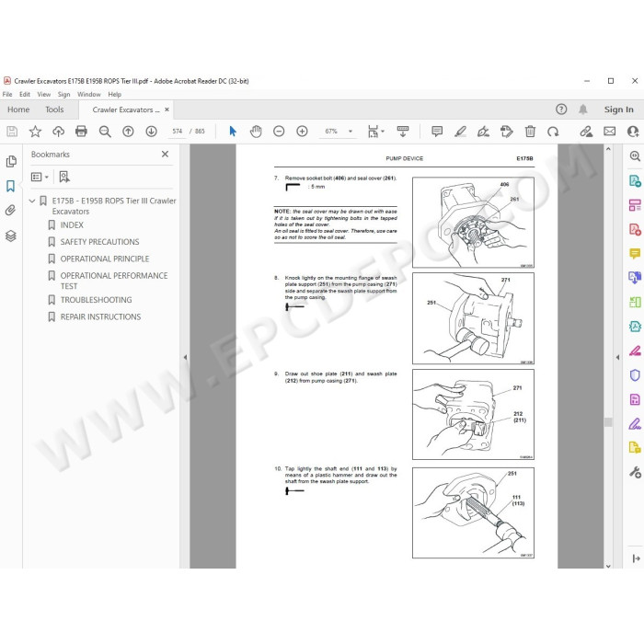This screenshot has height=644, width=644.
Task: Open the OPERATIONAL PRINCIPLE bookmark
Action: (105, 259)
